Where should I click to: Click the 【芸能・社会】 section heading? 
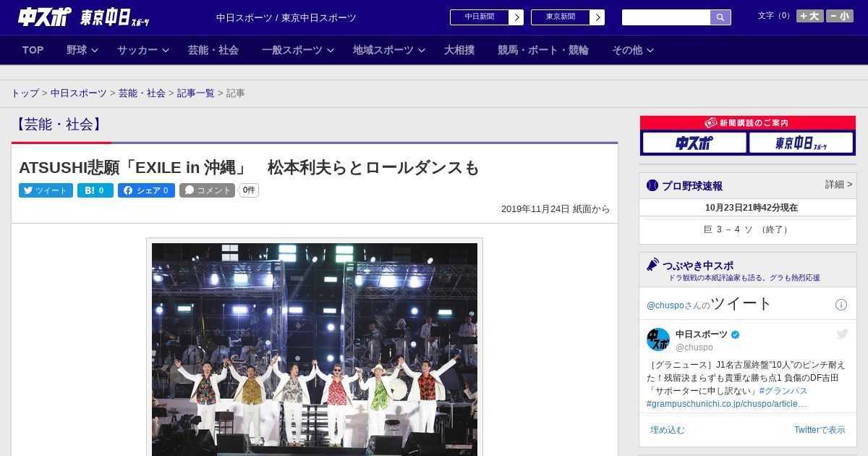point(59,124)
